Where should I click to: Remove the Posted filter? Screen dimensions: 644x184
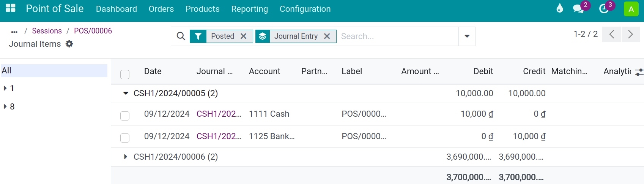point(244,36)
